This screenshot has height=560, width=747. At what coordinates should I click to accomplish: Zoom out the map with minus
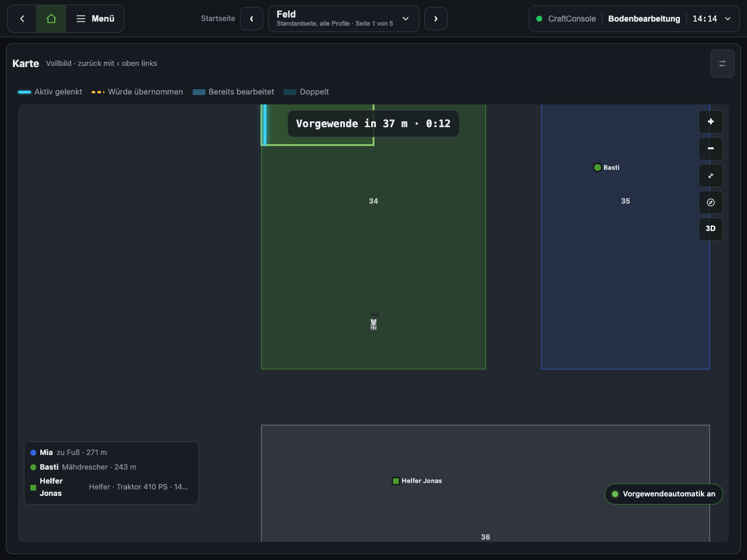(711, 149)
